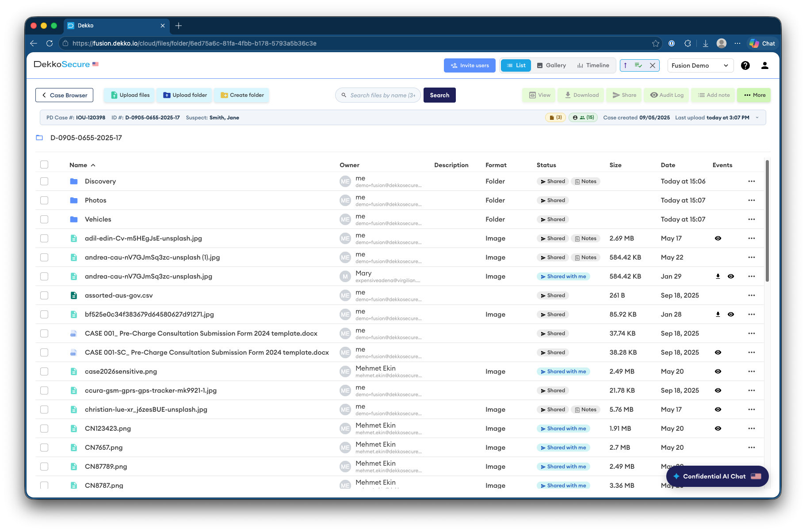
Task: Open the More actions menu
Action: coord(754,95)
